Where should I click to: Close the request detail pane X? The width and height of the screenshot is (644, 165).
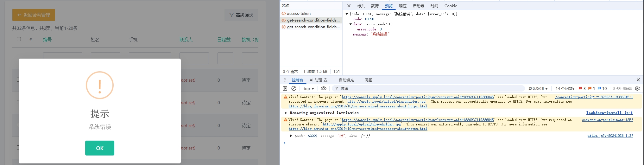pyautogui.click(x=349, y=6)
